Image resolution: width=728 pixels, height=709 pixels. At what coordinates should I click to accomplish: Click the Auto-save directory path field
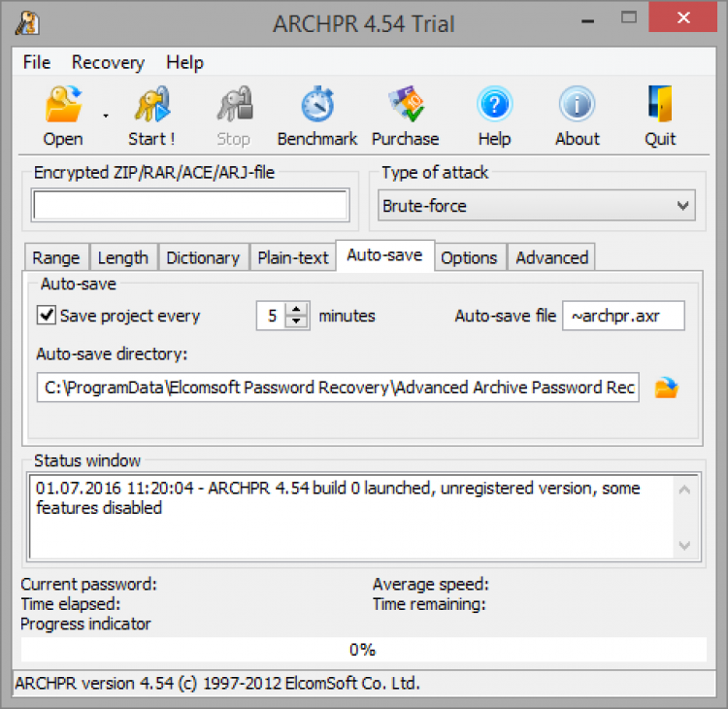click(x=338, y=387)
